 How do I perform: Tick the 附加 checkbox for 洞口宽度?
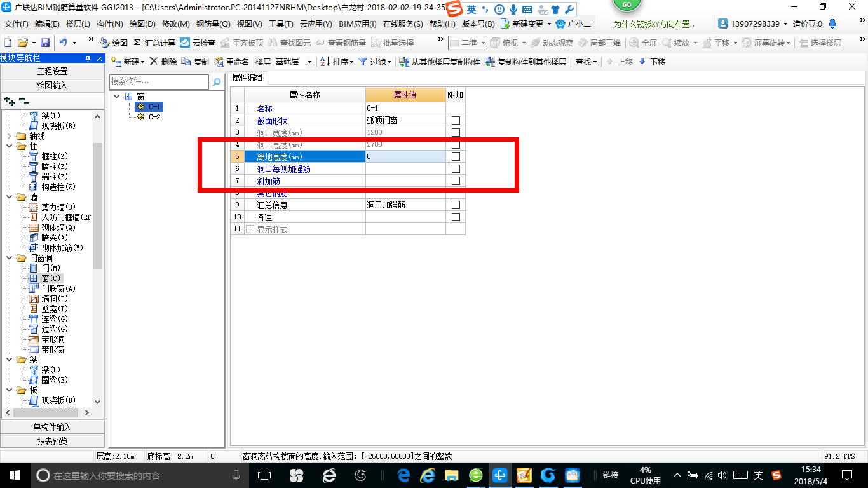(456, 132)
